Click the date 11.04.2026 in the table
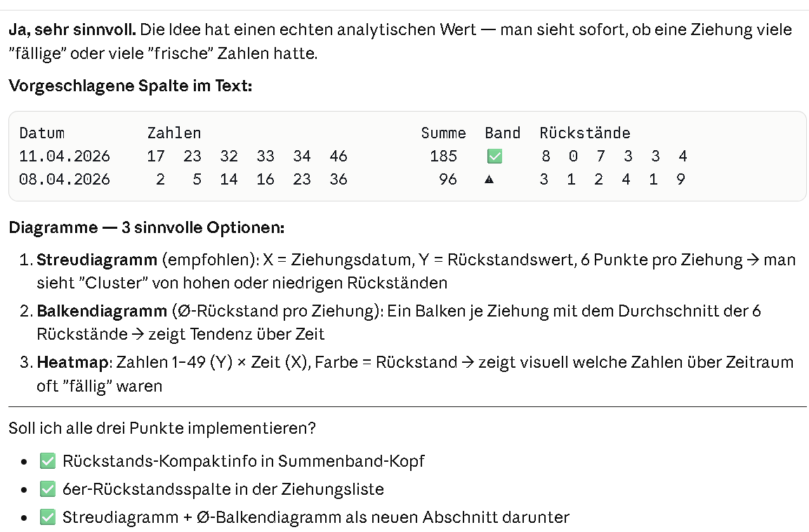 (65, 157)
